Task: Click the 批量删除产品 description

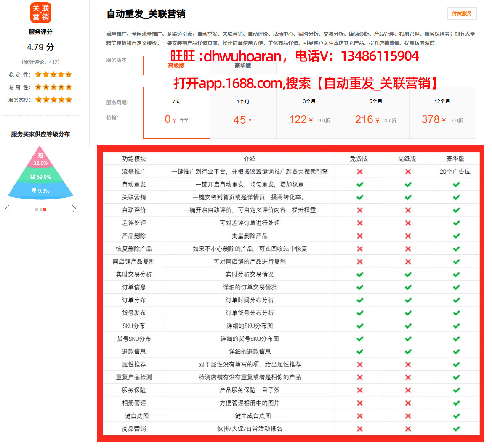Action: (250, 236)
